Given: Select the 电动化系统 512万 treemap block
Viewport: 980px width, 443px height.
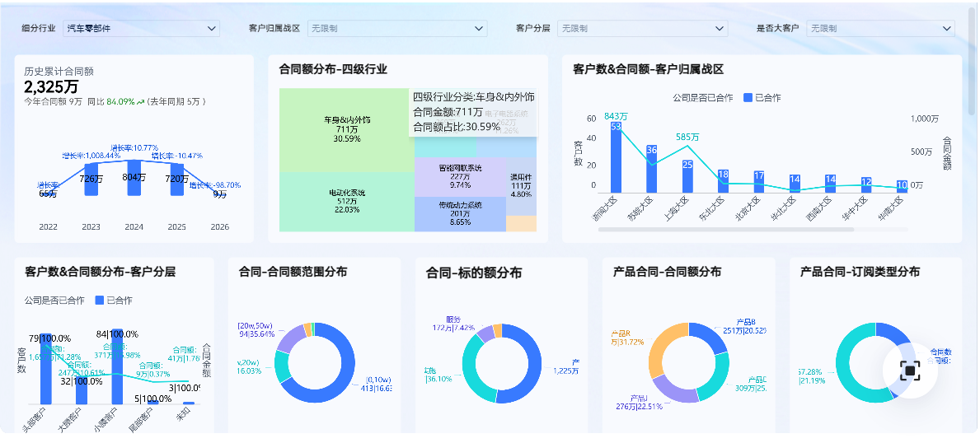Looking at the screenshot, I should [347, 202].
